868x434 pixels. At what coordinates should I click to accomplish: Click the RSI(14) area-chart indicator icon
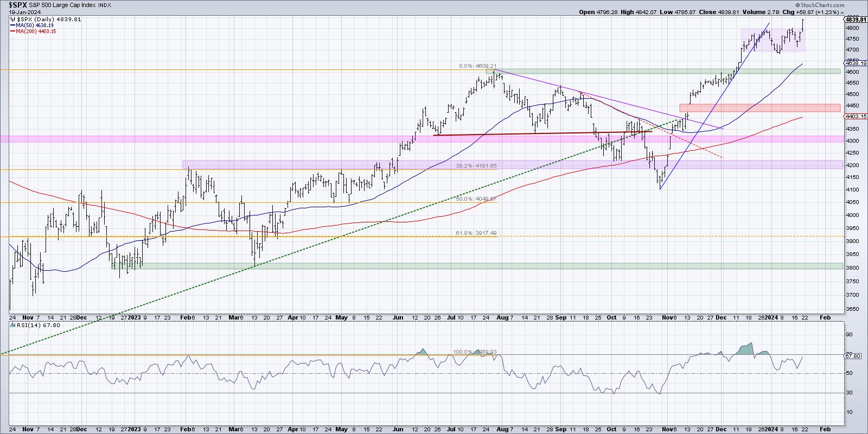[11, 325]
